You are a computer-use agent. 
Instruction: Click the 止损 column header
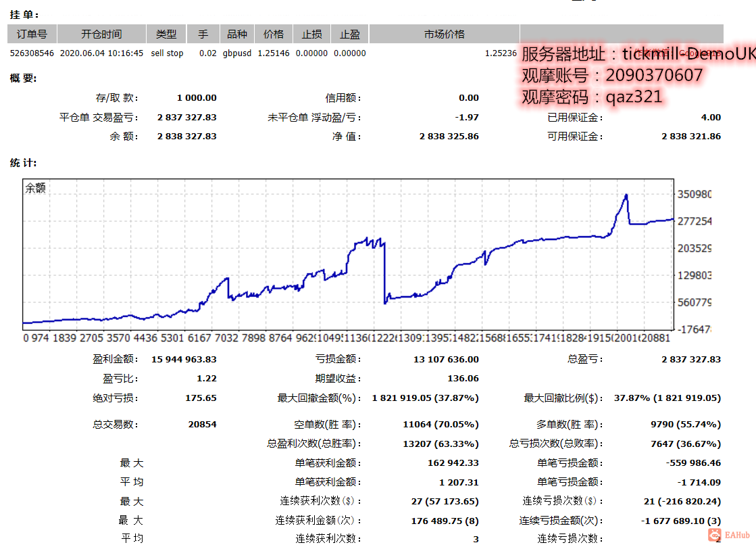coord(312,34)
